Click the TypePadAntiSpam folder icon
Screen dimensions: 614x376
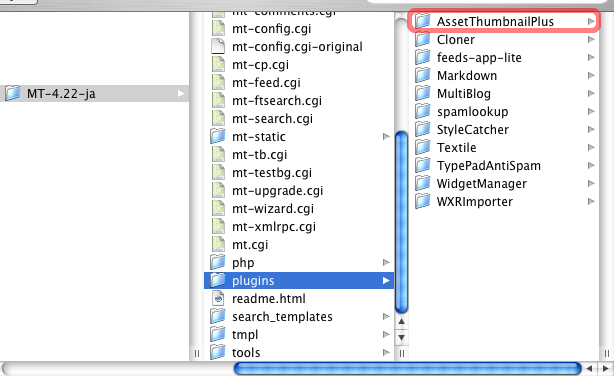coord(423,165)
